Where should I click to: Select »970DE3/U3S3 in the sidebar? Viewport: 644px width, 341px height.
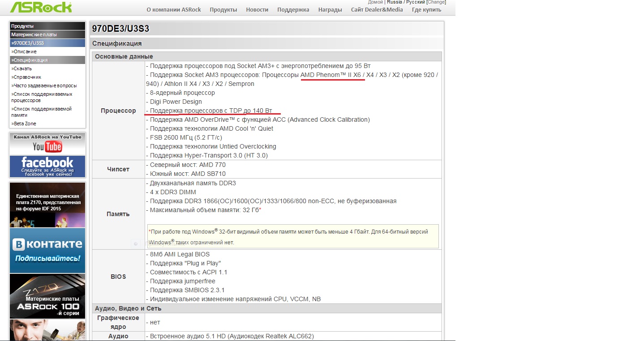[47, 43]
